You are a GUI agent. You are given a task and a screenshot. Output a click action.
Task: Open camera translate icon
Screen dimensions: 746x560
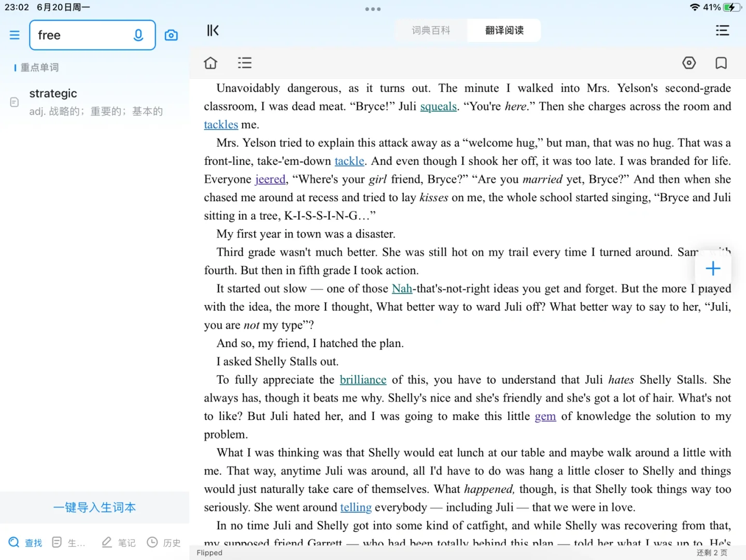pyautogui.click(x=171, y=35)
